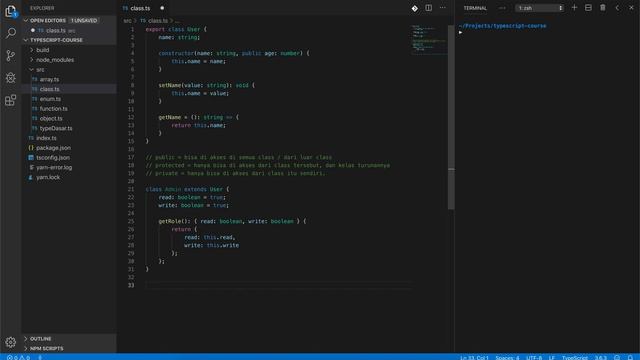Image resolution: width=640 pixels, height=360 pixels.
Task: Click the terminal prompt input line
Action: coord(547,32)
